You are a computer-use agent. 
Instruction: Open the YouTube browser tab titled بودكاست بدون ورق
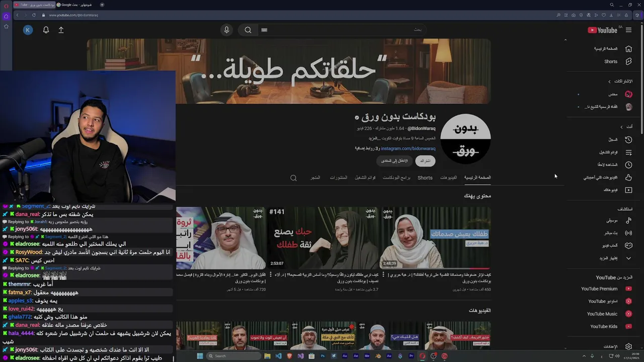pyautogui.click(x=34, y=5)
